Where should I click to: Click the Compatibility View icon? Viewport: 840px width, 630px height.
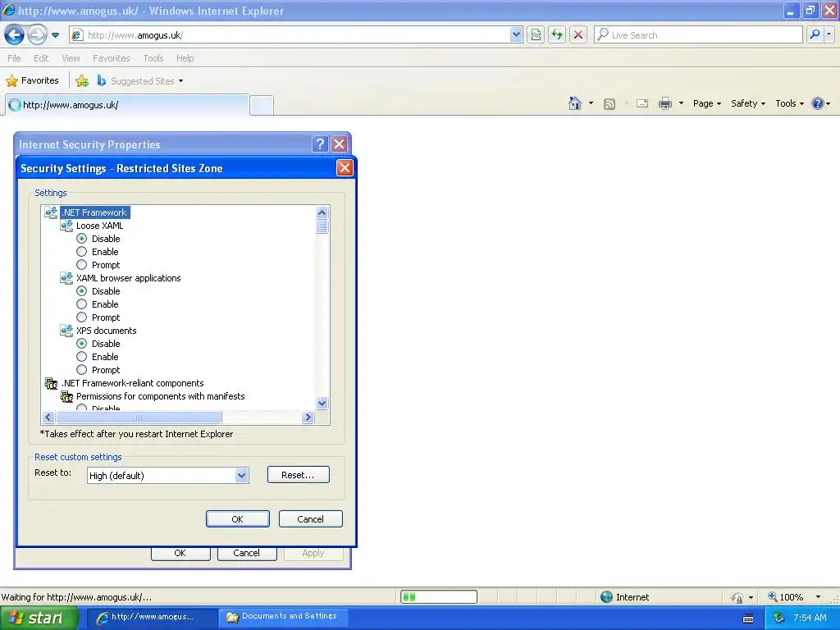[536, 35]
